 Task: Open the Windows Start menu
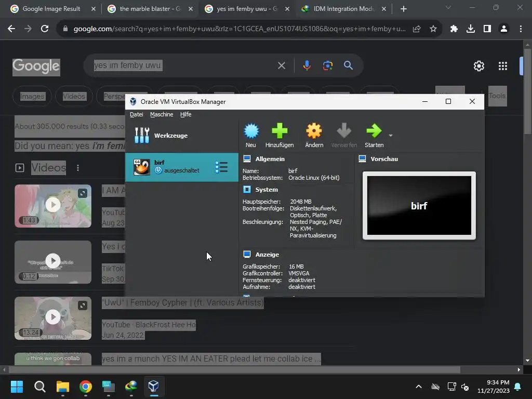17,387
